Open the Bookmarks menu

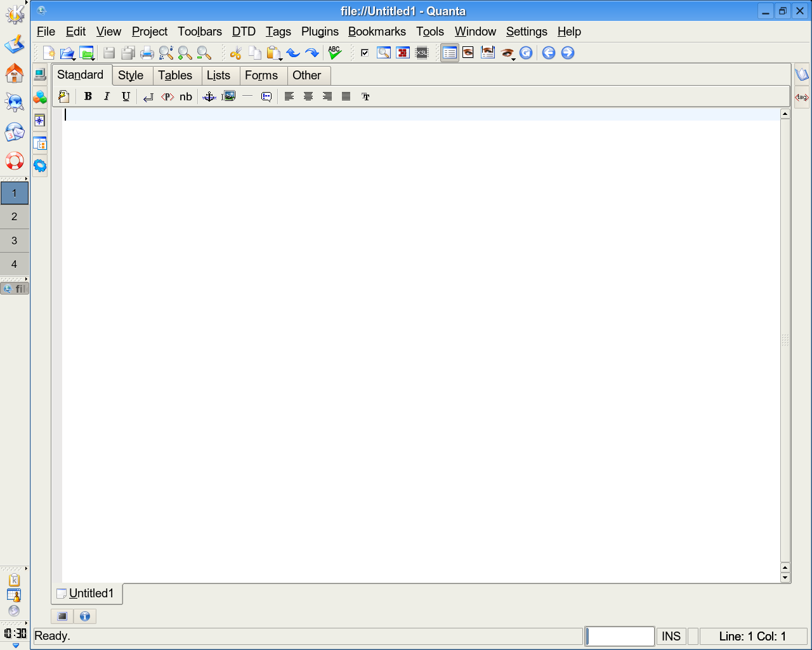[377, 32]
